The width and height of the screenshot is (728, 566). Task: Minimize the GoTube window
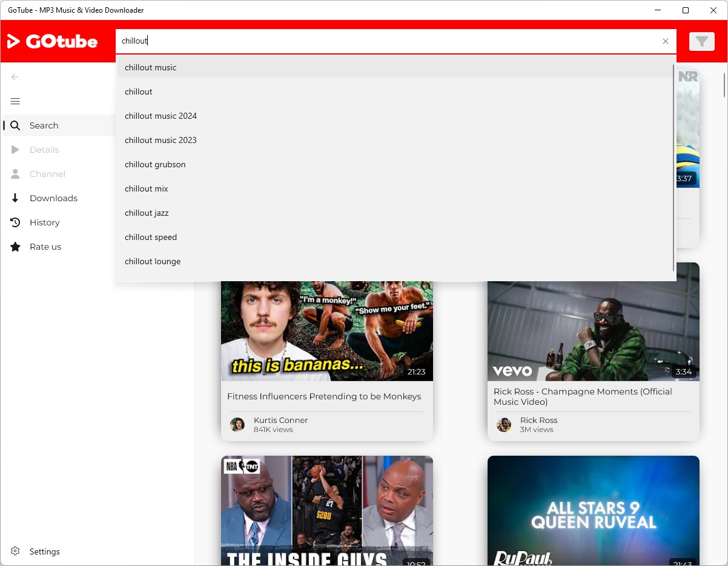[x=658, y=10]
